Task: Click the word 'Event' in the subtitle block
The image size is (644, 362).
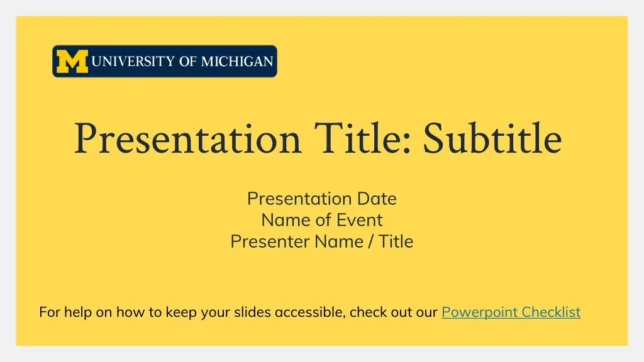Action: coord(359,220)
